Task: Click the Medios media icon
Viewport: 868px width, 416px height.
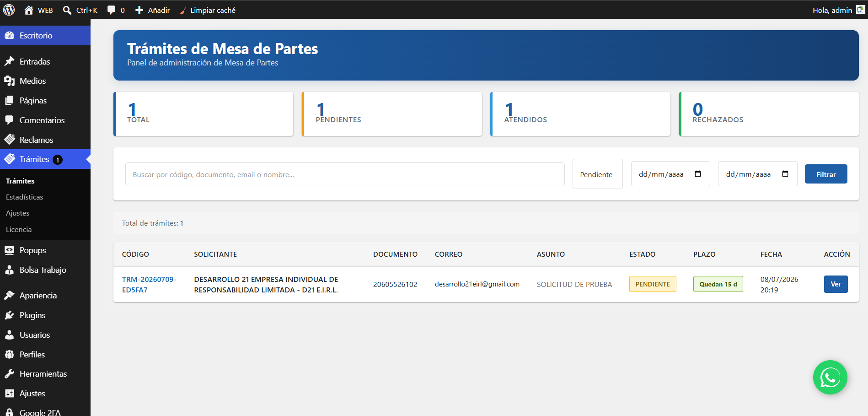Action: pyautogui.click(x=10, y=81)
